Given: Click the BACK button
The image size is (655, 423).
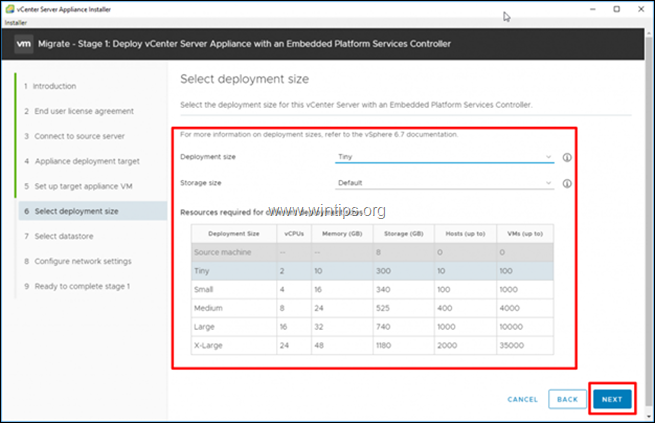Looking at the screenshot, I should (567, 399).
